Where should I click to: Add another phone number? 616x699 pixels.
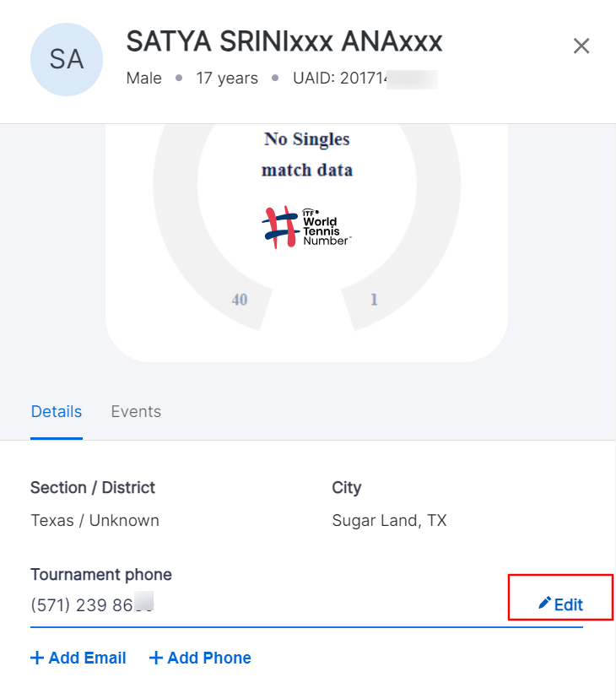pyautogui.click(x=200, y=658)
